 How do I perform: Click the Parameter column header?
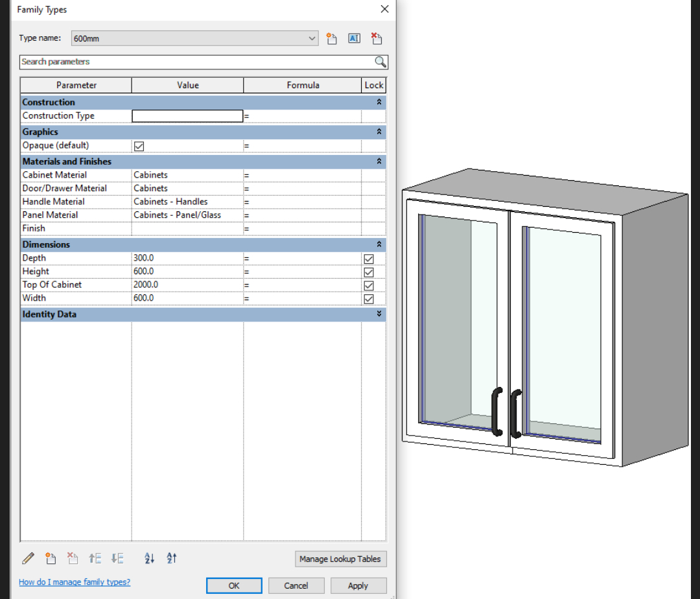point(76,85)
